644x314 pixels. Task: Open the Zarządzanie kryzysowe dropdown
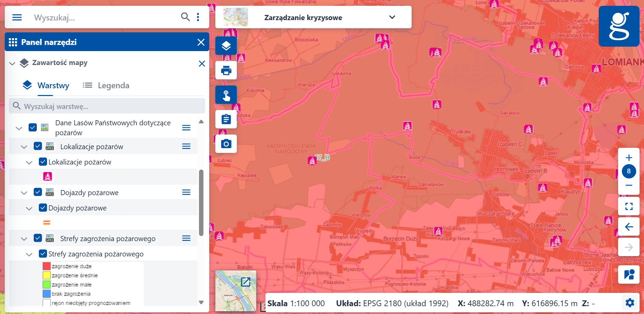[392, 17]
